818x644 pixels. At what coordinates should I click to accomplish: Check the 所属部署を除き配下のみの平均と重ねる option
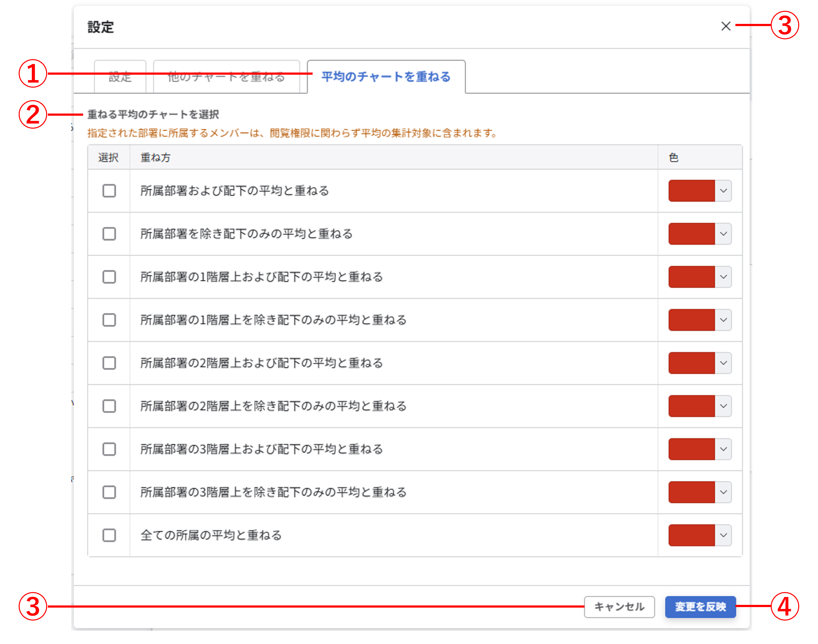click(109, 234)
